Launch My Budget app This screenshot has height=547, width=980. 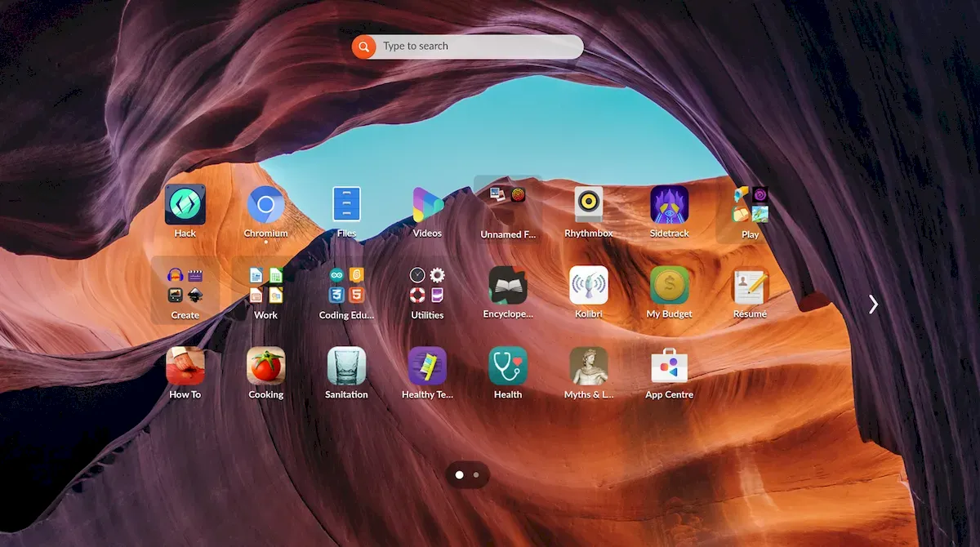pyautogui.click(x=670, y=285)
